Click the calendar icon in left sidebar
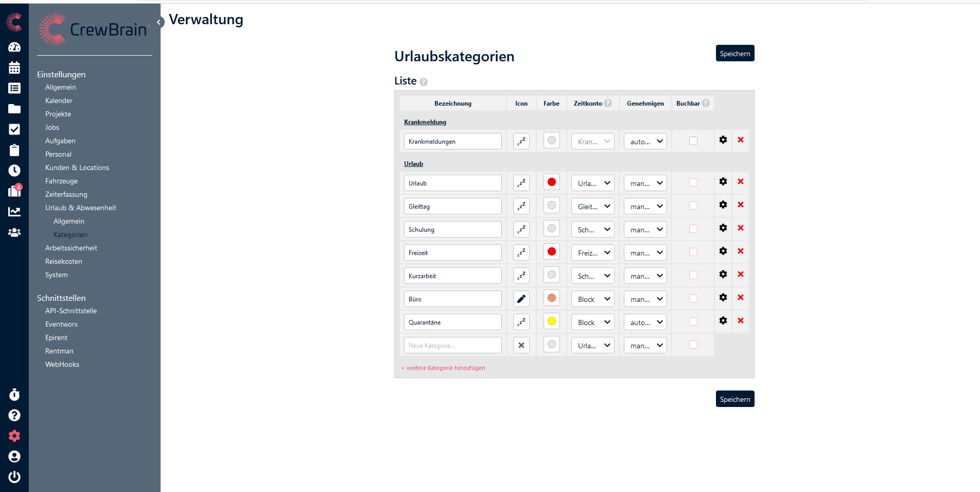This screenshot has width=980, height=492. point(14,67)
